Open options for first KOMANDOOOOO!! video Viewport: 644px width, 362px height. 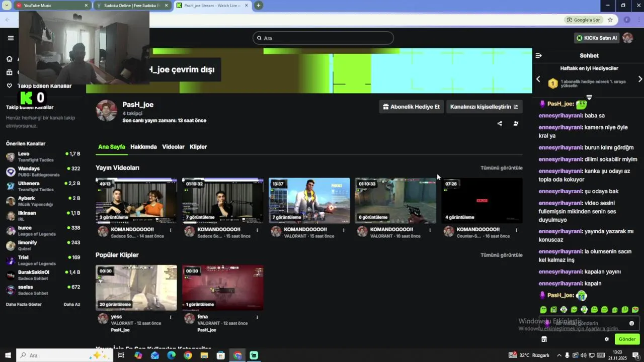click(171, 230)
